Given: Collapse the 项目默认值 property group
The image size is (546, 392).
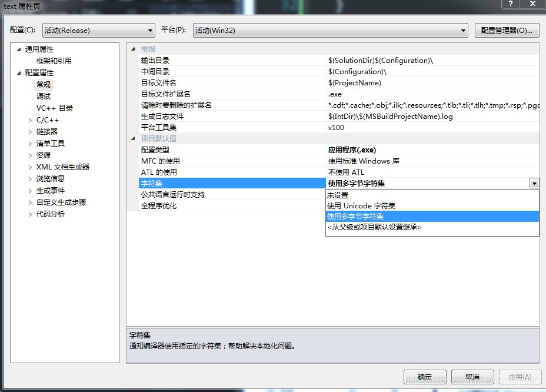Looking at the screenshot, I should tap(133, 139).
